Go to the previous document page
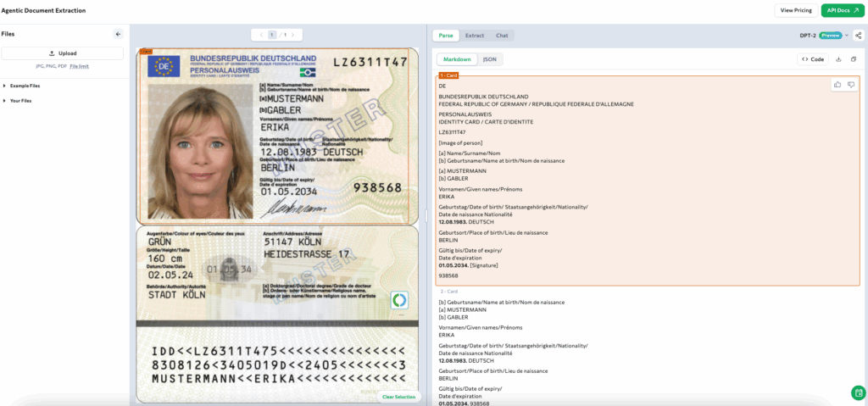Viewport: 868px width, 406px height. coord(260,35)
